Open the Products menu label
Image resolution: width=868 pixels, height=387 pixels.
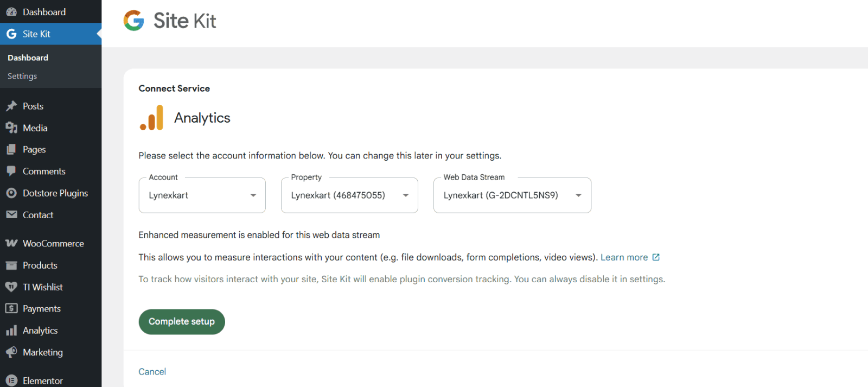[x=40, y=265]
